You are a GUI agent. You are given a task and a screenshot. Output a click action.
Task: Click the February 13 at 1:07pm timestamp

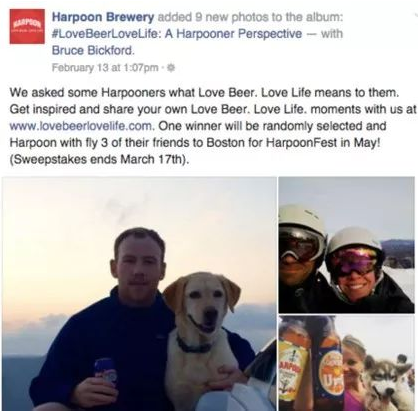pos(105,68)
